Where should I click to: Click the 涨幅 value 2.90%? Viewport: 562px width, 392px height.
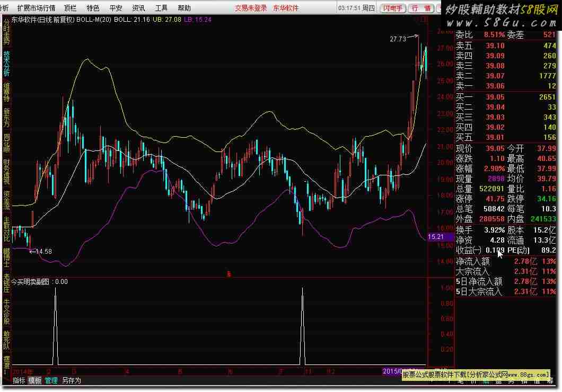[x=494, y=168]
